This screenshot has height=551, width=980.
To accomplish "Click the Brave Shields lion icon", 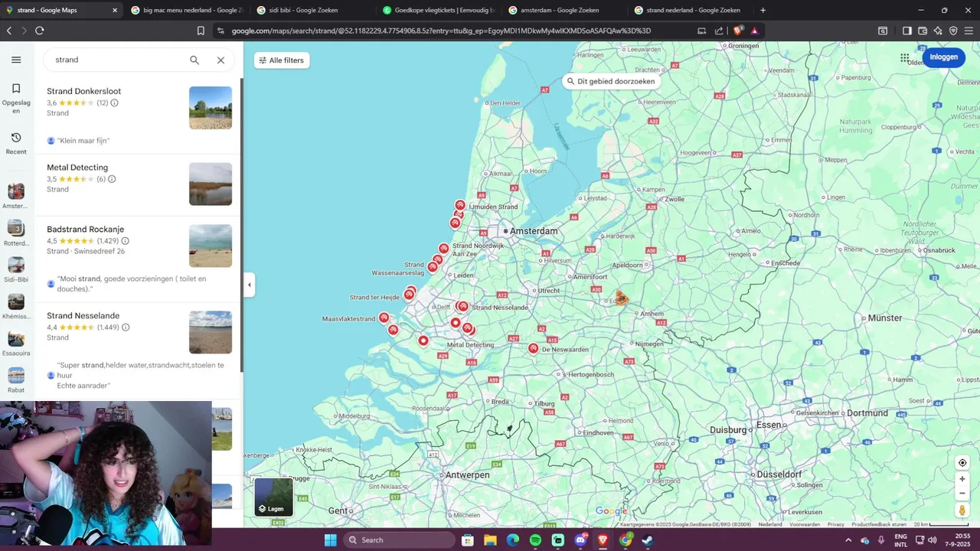I will 738,31.
